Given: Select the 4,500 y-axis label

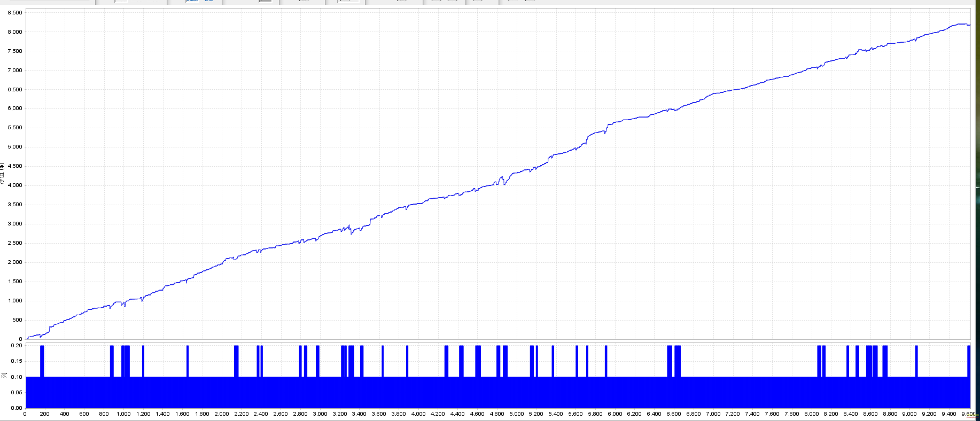Looking at the screenshot, I should [x=15, y=166].
